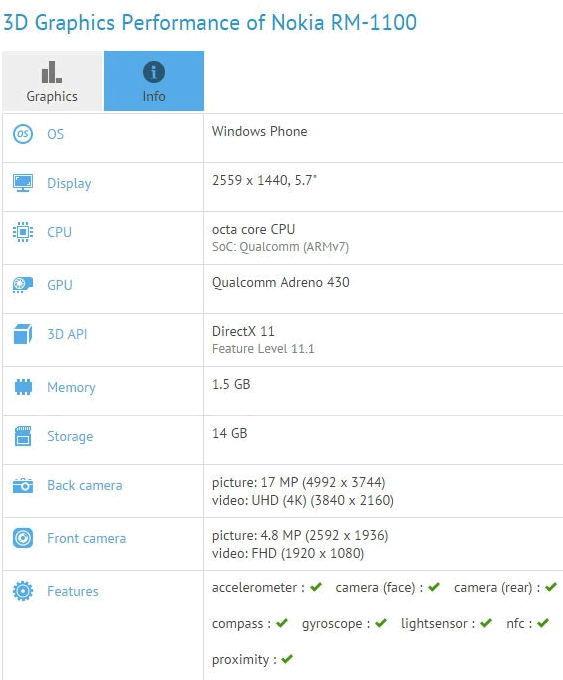Click the page title '3D Graphics Performance of Nokia RM-1100'

210,23
